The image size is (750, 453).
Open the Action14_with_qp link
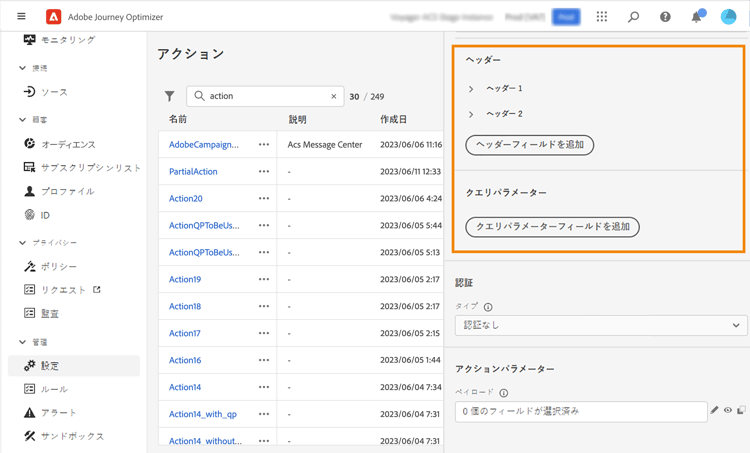[203, 414]
